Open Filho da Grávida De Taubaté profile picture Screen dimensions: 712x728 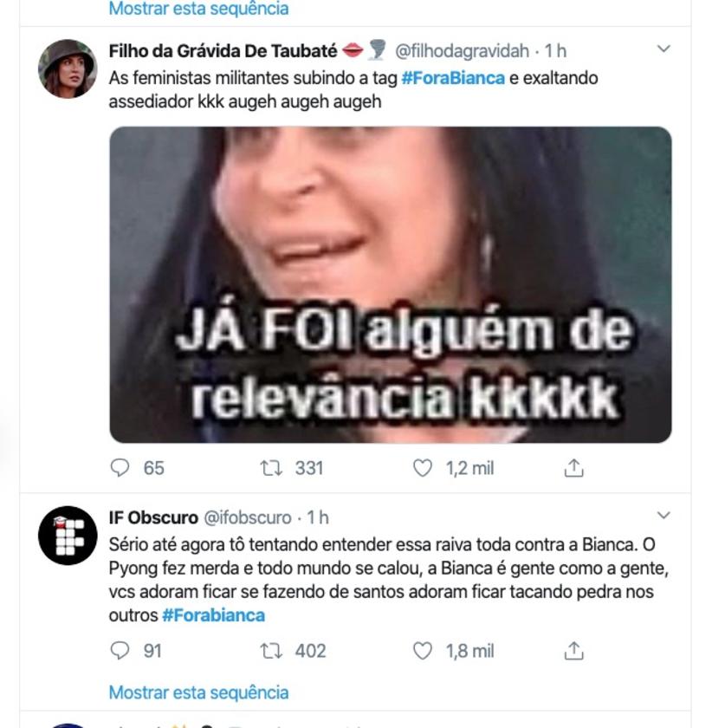[68, 68]
